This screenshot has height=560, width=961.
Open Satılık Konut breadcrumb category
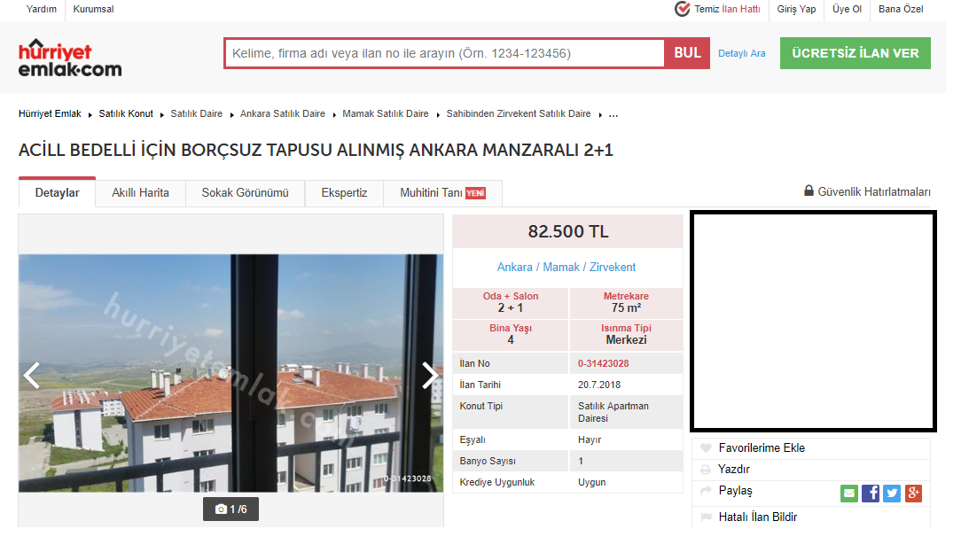[x=126, y=114]
